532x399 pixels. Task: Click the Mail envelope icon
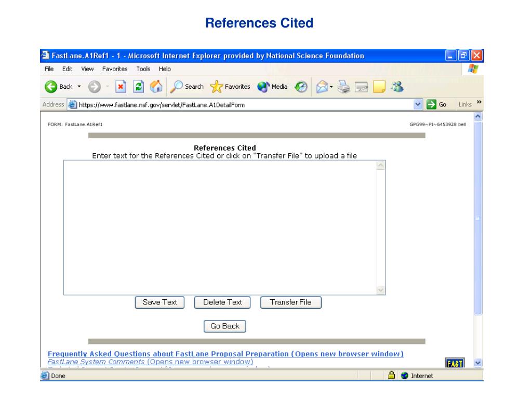[x=322, y=87]
